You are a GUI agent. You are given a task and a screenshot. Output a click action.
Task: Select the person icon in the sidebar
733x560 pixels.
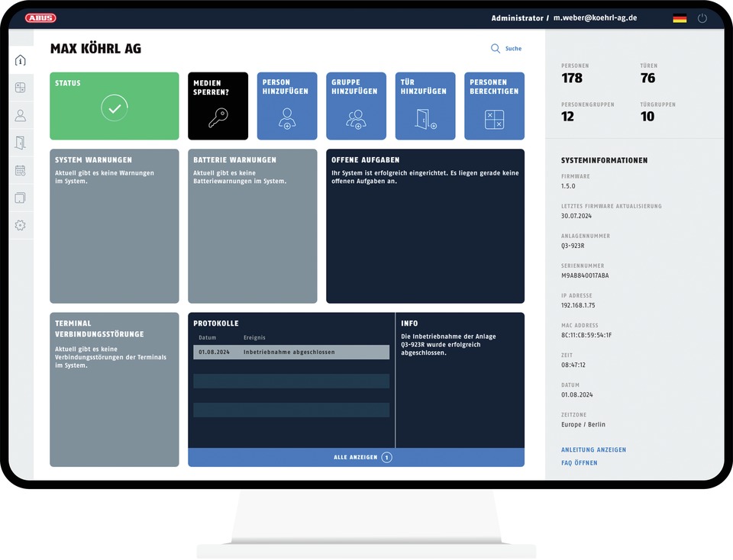click(x=20, y=115)
